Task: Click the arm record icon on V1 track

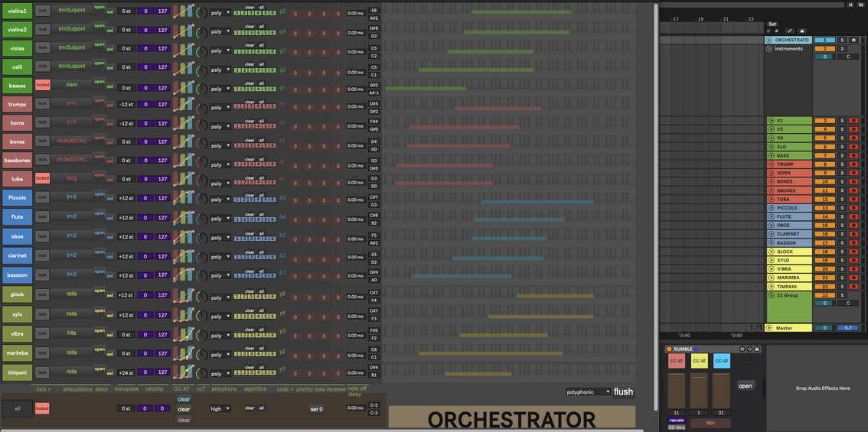Action: 853,121
